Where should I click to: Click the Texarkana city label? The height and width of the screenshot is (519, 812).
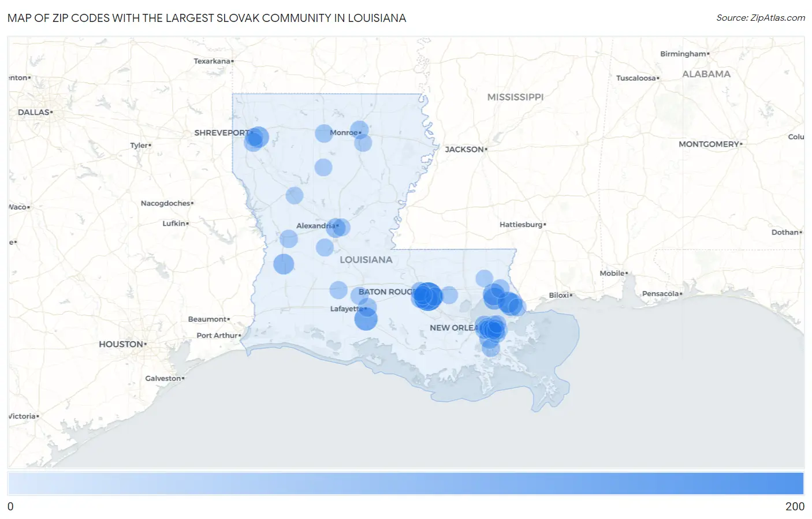pyautogui.click(x=213, y=61)
